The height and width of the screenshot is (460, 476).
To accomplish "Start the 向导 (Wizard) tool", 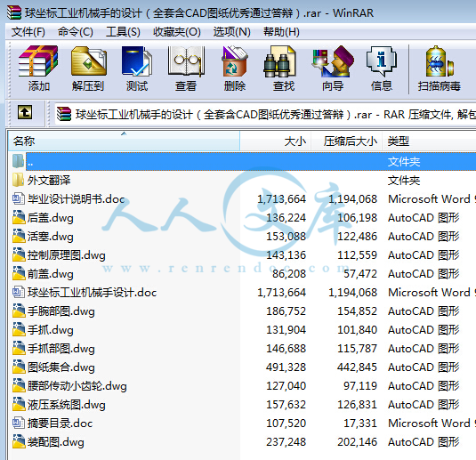I will (x=333, y=69).
